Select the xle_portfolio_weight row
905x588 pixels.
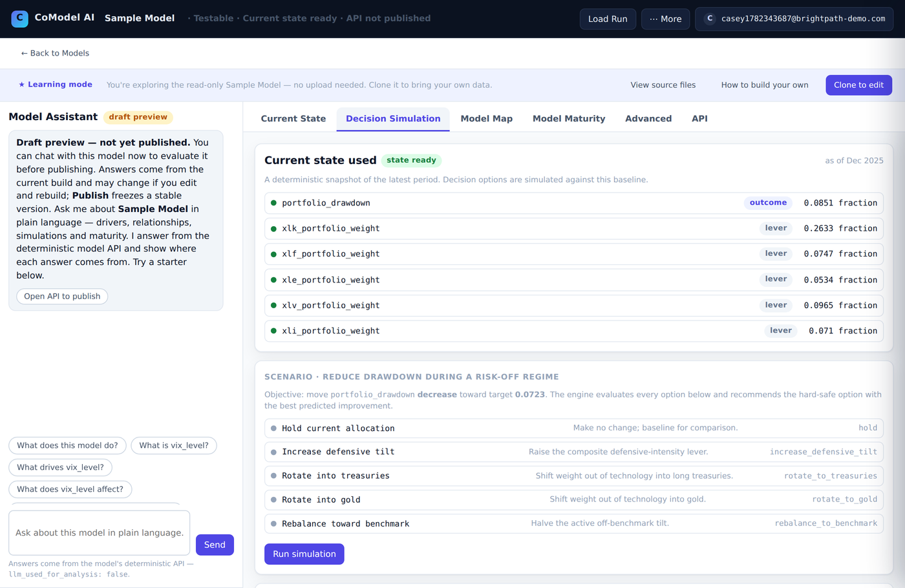click(x=574, y=280)
